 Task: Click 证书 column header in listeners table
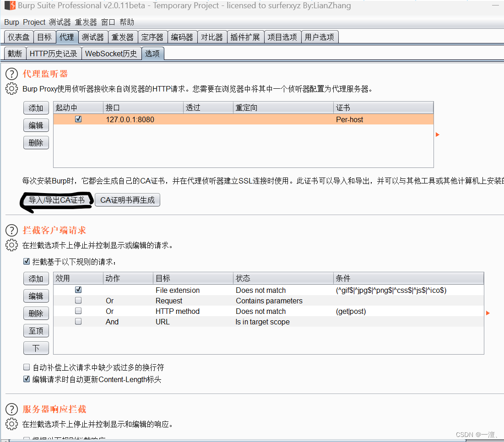[x=384, y=108]
